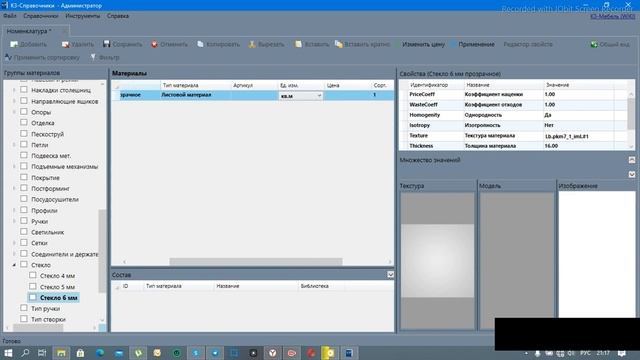Sort by the Цена column header
The image size is (640, 360).
coord(348,85)
